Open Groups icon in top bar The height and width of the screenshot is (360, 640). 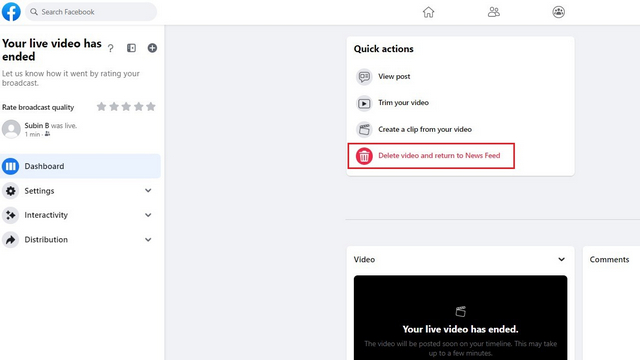pyautogui.click(x=558, y=12)
